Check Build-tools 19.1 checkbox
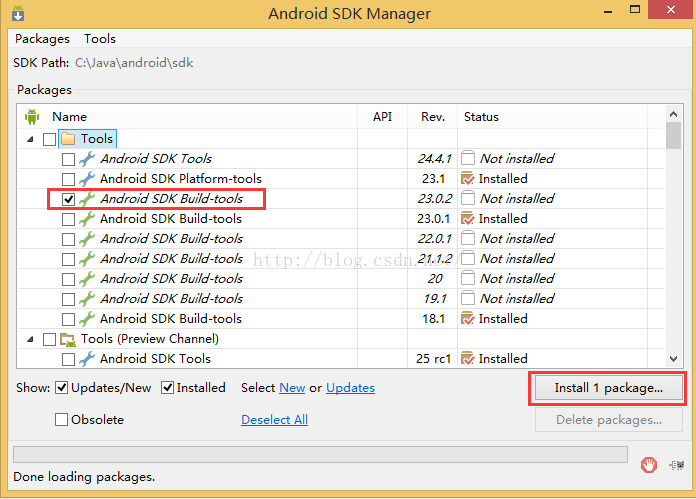This screenshot has width=696, height=499. 68,299
